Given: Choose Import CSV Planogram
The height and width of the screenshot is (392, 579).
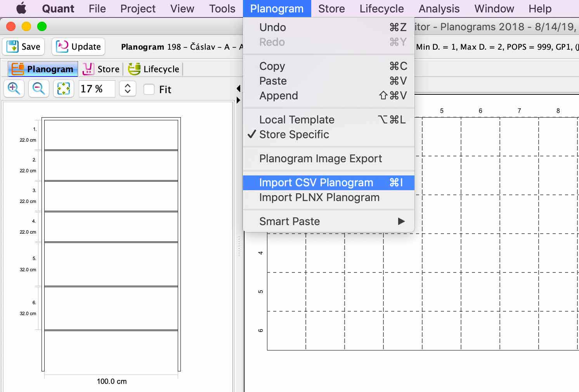Looking at the screenshot, I should pos(316,182).
